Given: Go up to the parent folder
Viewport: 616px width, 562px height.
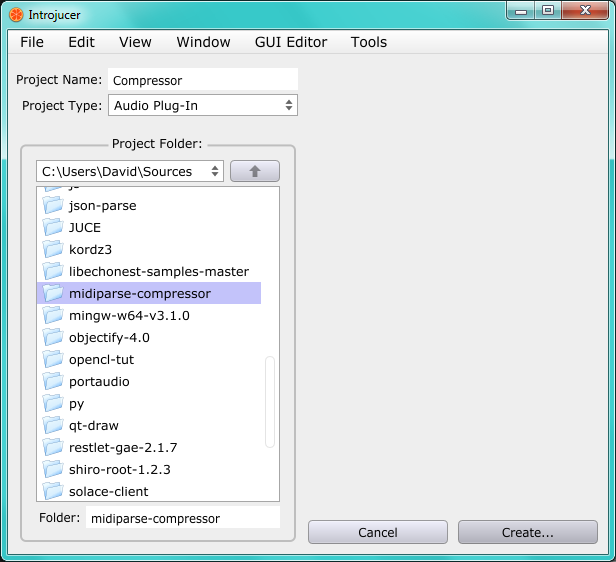Looking at the screenshot, I should coord(255,171).
